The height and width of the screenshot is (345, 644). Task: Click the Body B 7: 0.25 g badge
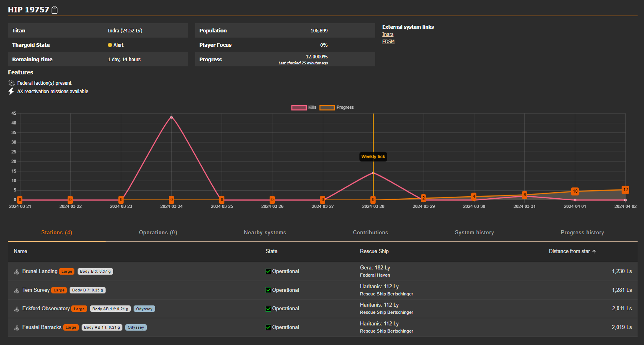click(88, 290)
